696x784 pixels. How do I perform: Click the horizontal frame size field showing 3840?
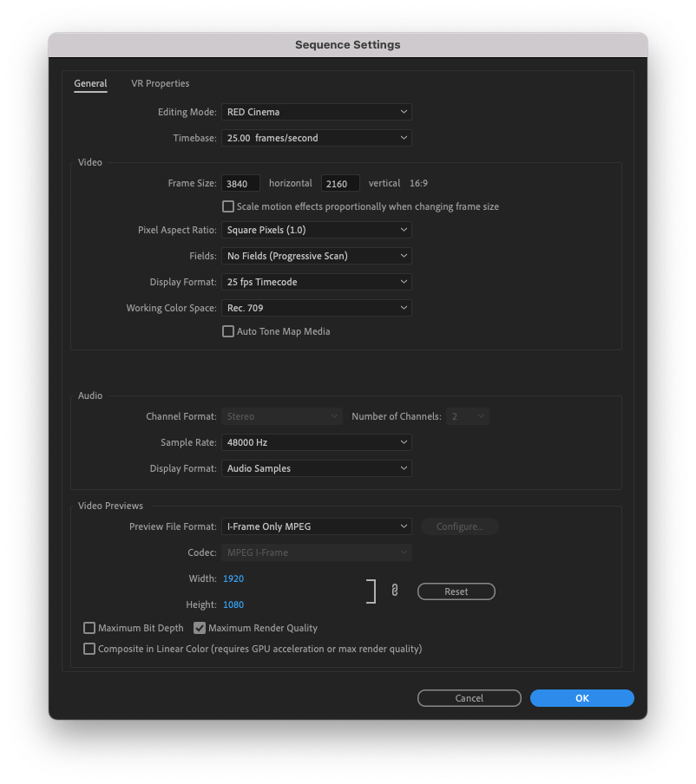click(x=240, y=183)
